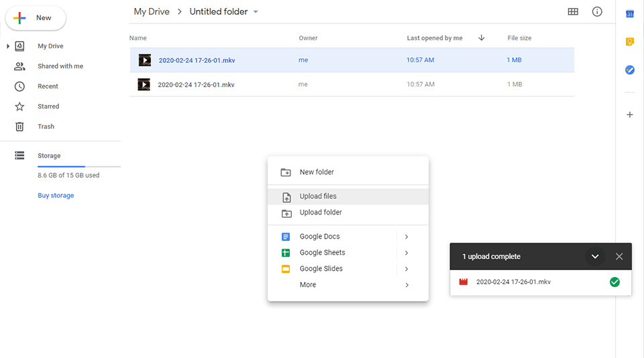
Task: Open the Trash in the sidebar
Action: pyautogui.click(x=46, y=127)
